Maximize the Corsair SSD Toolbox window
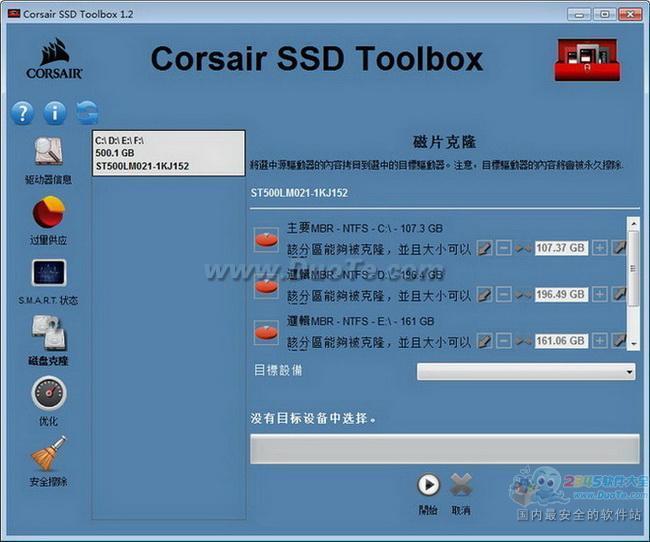Viewport: 650px width, 542px height. point(604,15)
